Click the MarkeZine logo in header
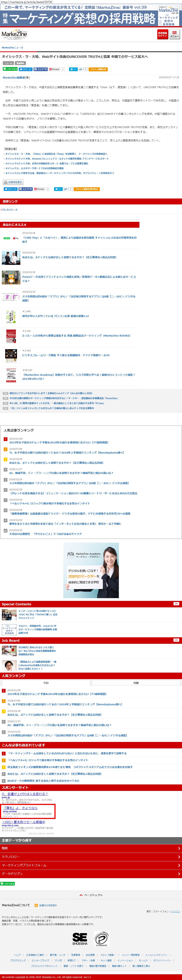182x980 pixels. click(x=14, y=34)
